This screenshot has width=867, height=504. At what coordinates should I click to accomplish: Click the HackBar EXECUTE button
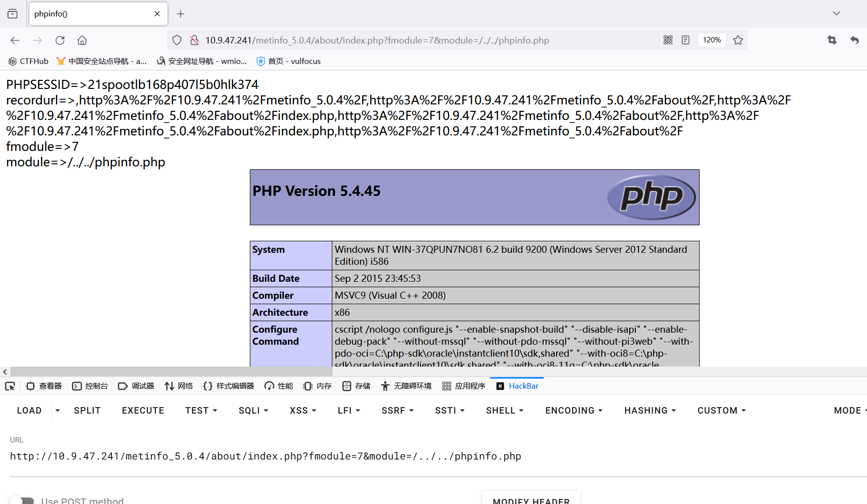(x=143, y=411)
